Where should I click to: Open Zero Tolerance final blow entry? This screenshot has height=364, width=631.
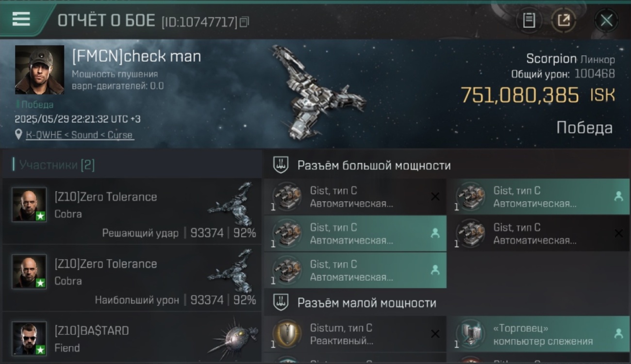click(x=132, y=211)
